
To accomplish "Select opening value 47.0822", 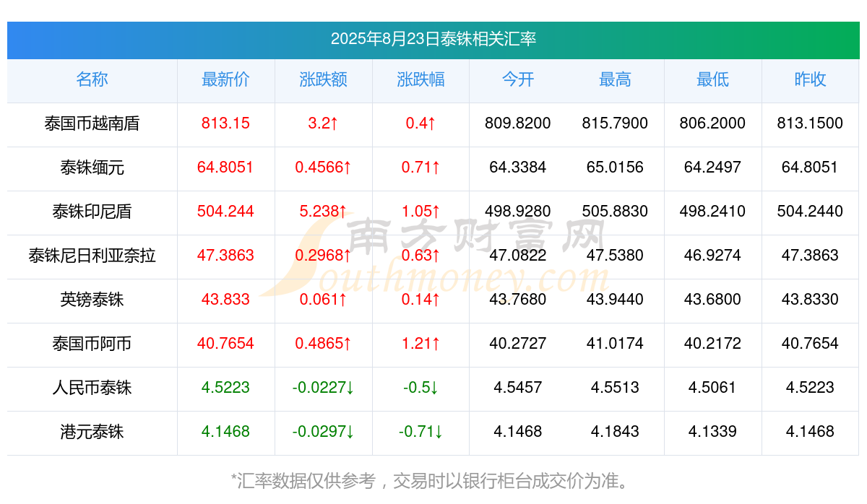I will (x=518, y=256).
